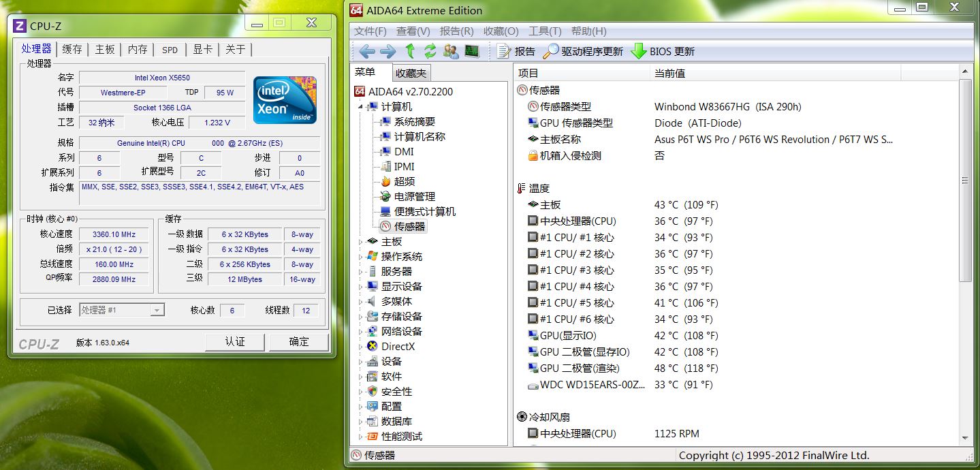Image resolution: width=980 pixels, height=470 pixels.
Task: Open the 收藏(O) menu in AIDA64
Action: 501,31
